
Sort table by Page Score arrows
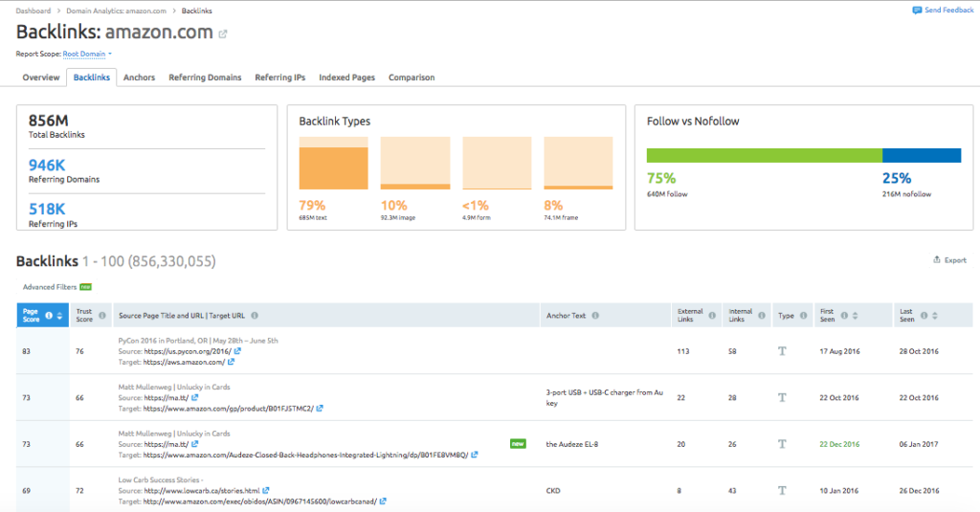click(59, 316)
